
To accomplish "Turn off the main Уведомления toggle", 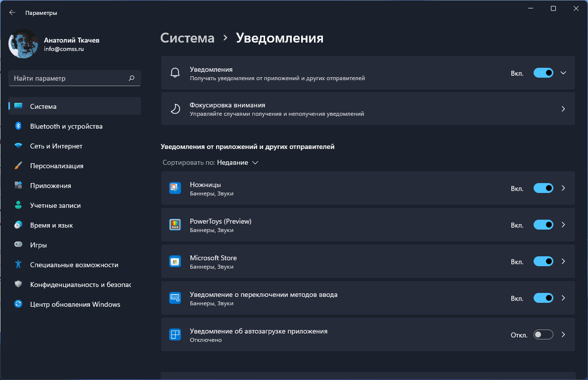I will point(543,73).
